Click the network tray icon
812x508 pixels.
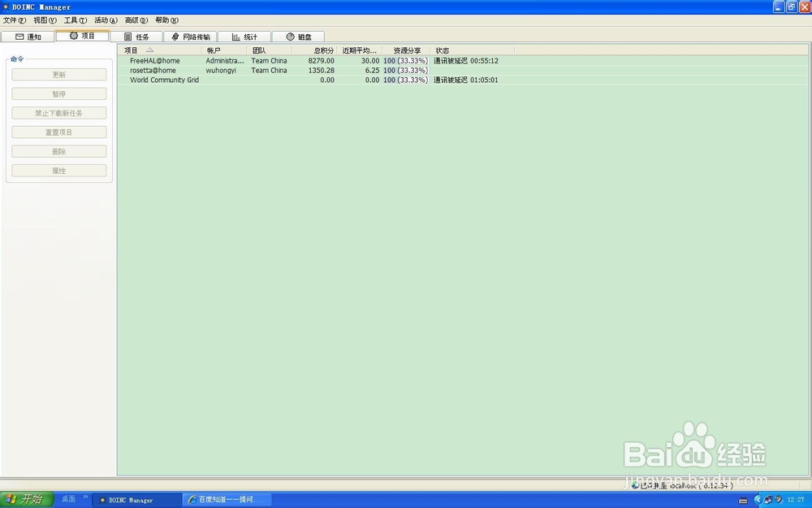[x=768, y=500]
